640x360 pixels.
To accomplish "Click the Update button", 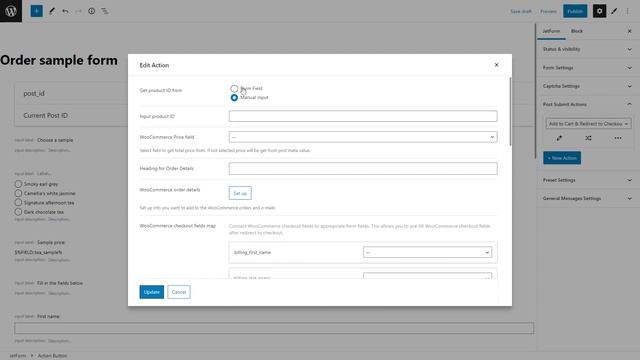I will pyautogui.click(x=151, y=292).
